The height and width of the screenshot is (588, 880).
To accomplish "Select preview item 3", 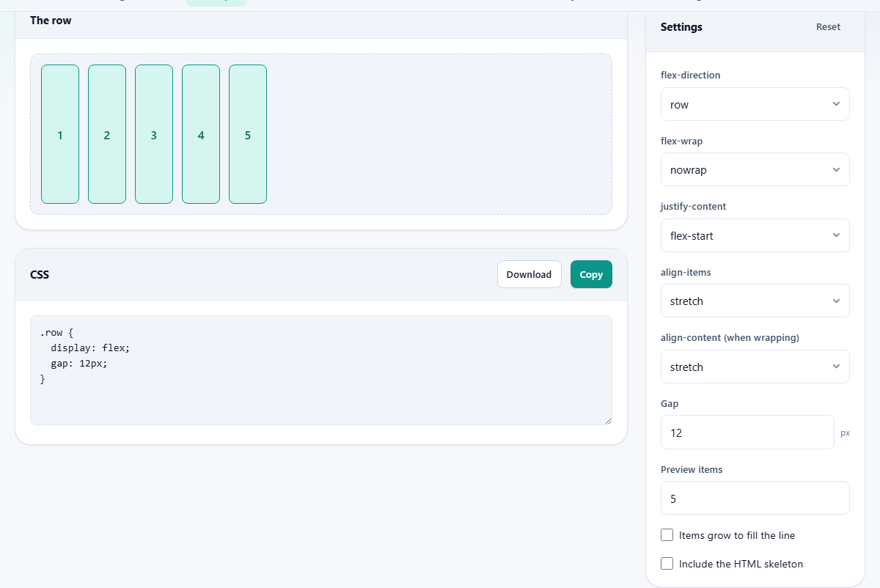I will coord(154,134).
